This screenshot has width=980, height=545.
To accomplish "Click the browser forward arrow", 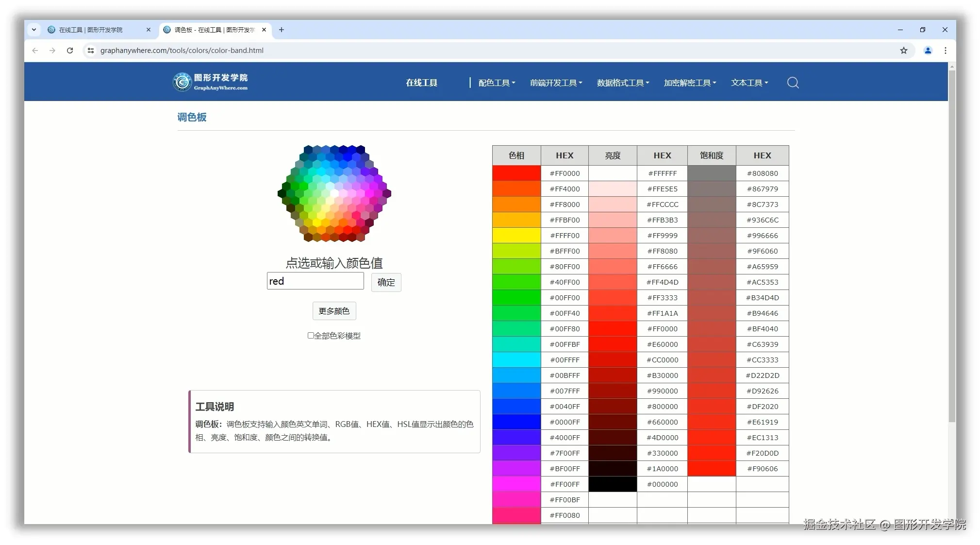I will (x=52, y=50).
